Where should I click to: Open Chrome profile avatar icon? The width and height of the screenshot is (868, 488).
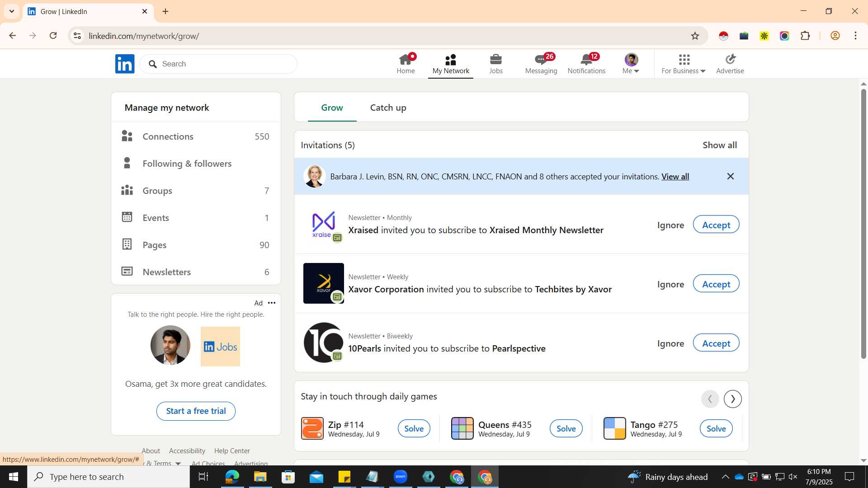click(x=835, y=36)
